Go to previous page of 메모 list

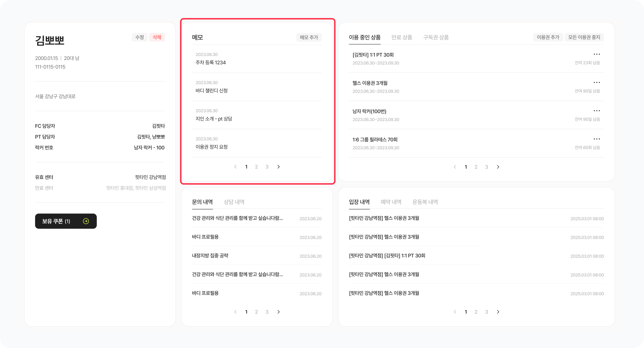coord(235,167)
